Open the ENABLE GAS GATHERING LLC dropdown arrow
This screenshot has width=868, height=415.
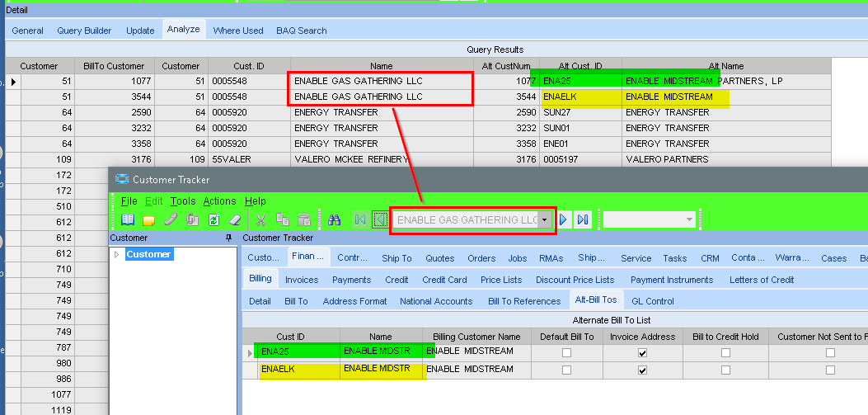pyautogui.click(x=545, y=220)
